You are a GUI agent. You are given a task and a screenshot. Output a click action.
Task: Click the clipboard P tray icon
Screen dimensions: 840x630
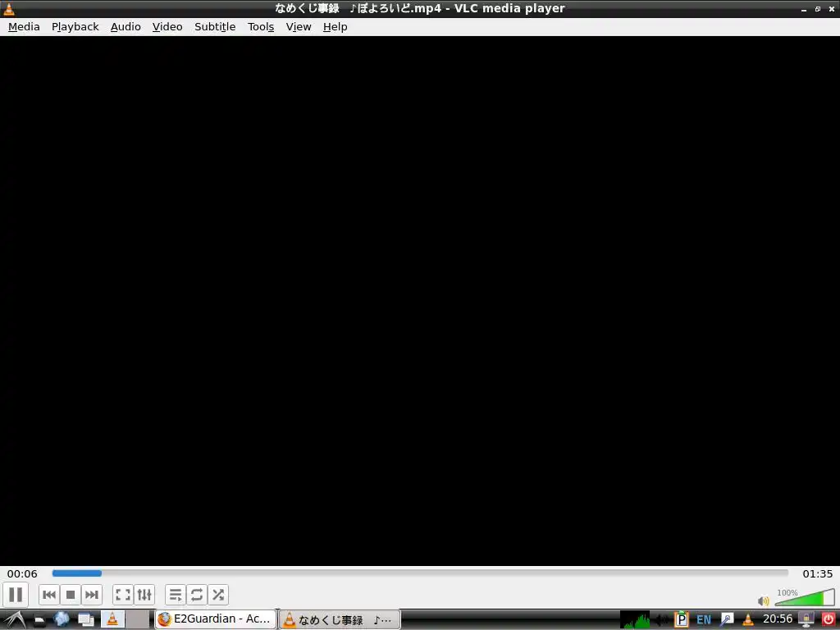(x=681, y=620)
